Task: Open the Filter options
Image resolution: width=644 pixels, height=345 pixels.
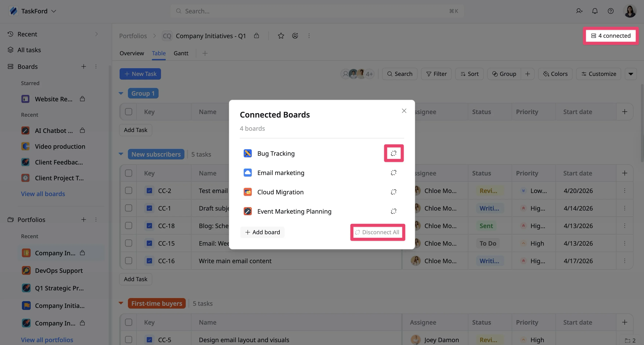Action: pyautogui.click(x=436, y=74)
